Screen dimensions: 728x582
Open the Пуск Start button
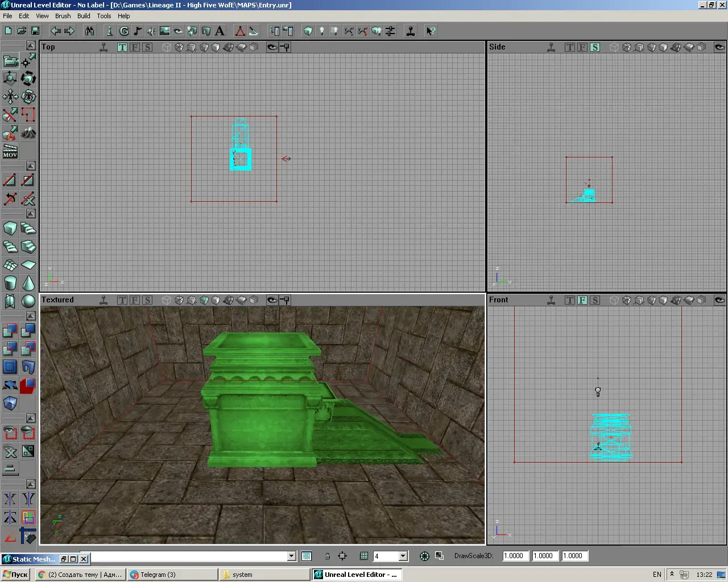point(16,575)
